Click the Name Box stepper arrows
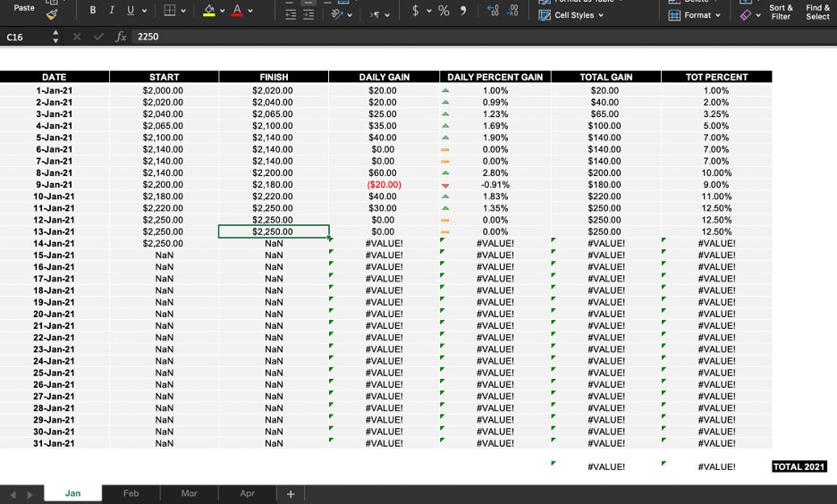Screen dimensions: 837x504 pyautogui.click(x=55, y=37)
